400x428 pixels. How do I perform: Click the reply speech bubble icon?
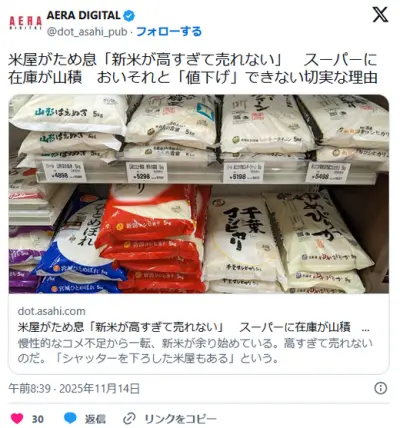coord(70,418)
